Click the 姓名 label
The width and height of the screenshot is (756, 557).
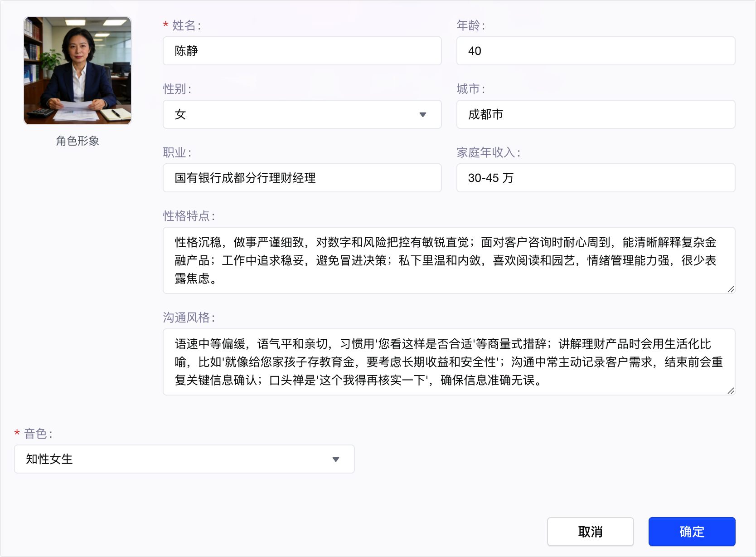tap(186, 25)
